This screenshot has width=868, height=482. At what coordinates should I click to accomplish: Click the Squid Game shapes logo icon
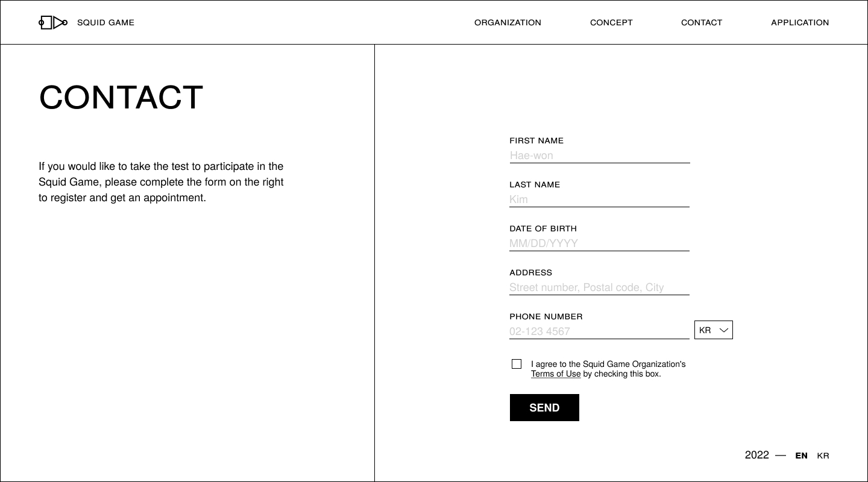pos(53,23)
